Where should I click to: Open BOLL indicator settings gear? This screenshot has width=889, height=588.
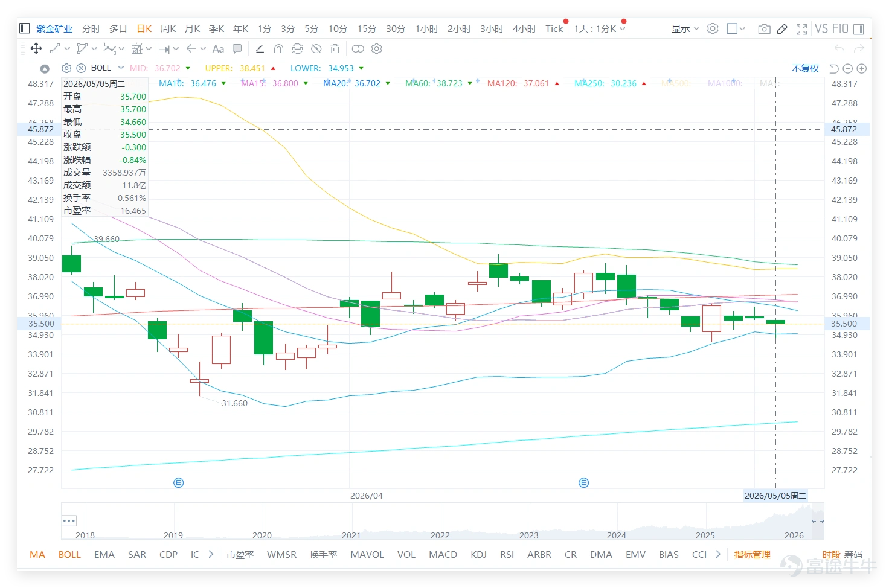point(67,68)
